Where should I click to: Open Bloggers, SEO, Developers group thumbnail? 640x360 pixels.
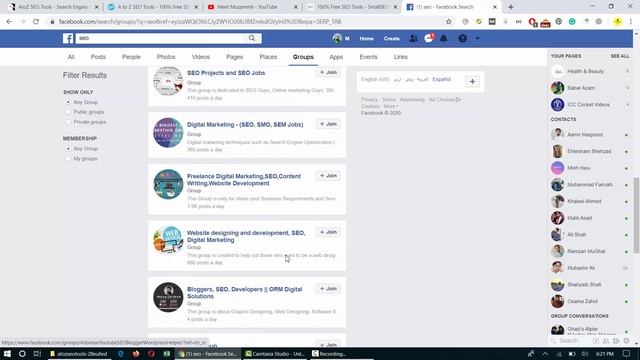point(168,297)
